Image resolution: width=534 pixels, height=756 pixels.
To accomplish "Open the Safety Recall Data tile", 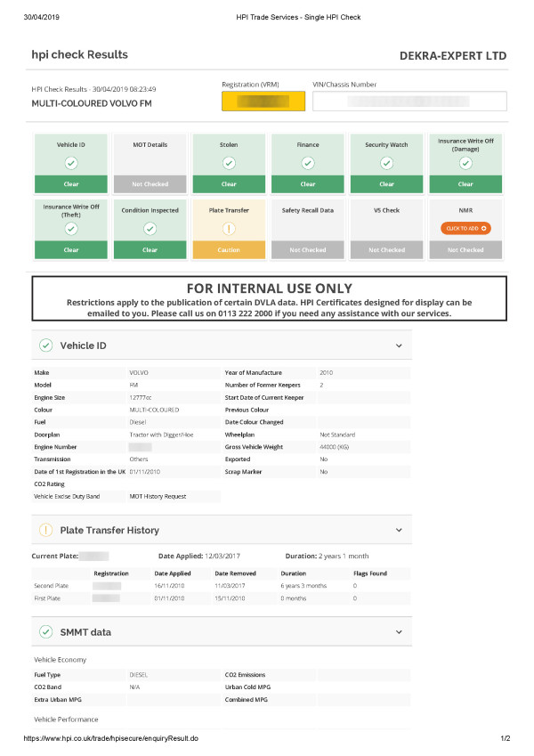I will coord(307,229).
